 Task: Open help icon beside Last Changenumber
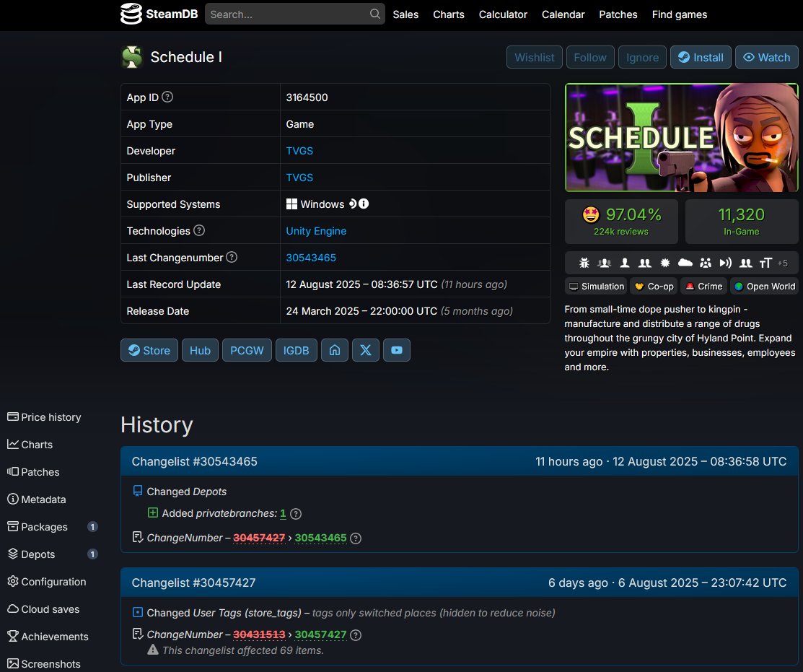pos(232,257)
